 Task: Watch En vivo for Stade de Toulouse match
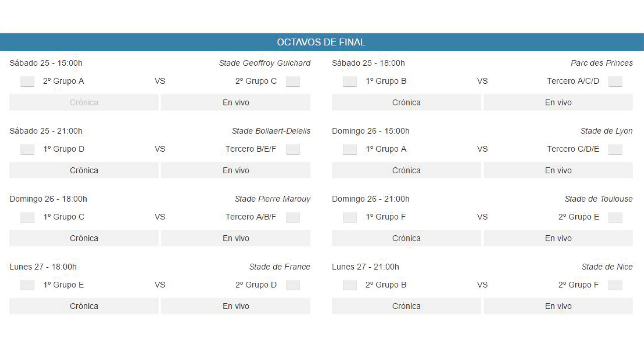pos(558,238)
